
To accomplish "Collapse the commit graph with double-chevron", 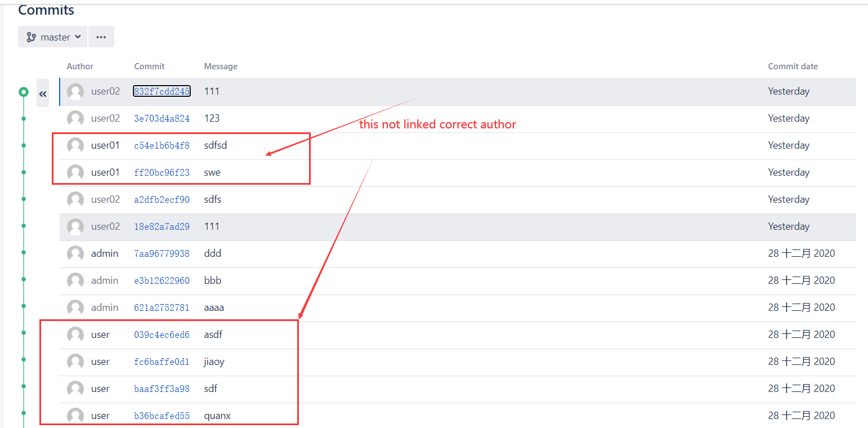I will 43,93.
